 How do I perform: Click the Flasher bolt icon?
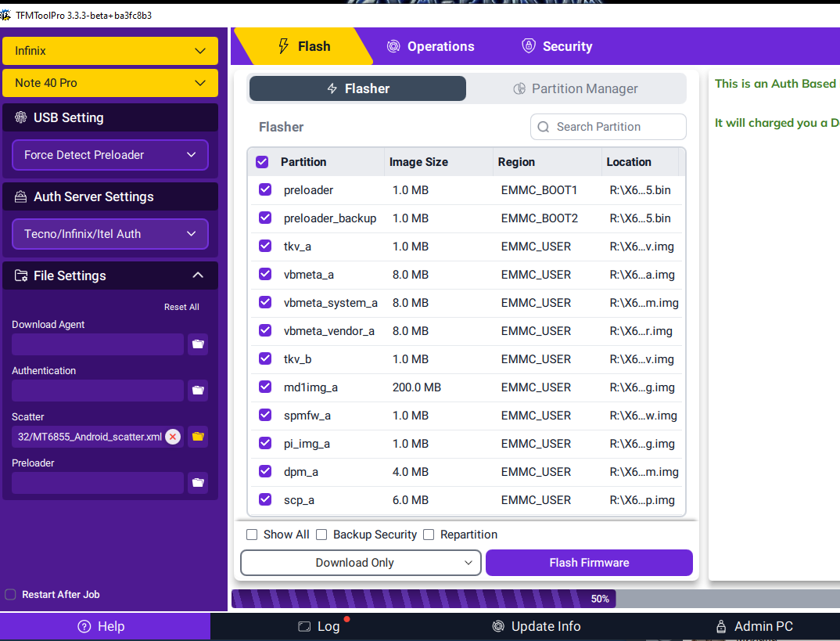332,88
